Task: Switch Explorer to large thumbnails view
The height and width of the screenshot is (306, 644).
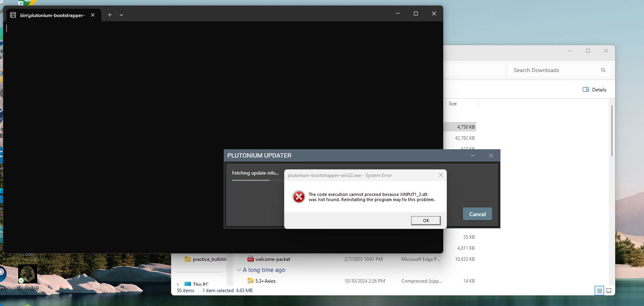Action: click(x=609, y=291)
